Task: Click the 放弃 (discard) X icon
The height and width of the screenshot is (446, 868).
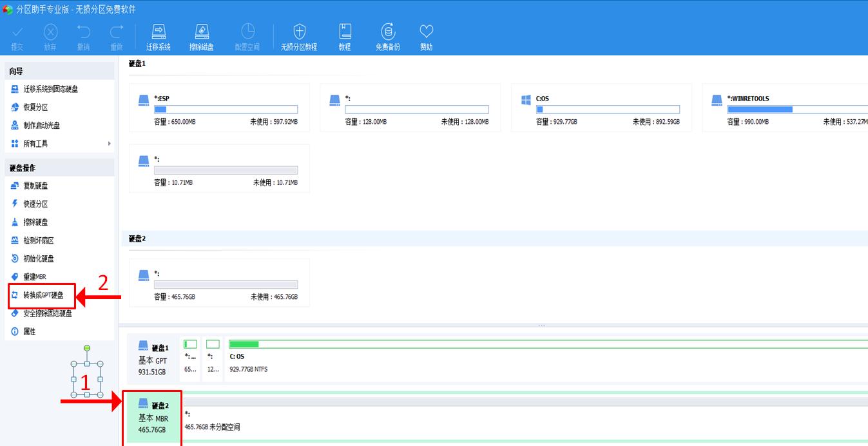Action: (50, 32)
